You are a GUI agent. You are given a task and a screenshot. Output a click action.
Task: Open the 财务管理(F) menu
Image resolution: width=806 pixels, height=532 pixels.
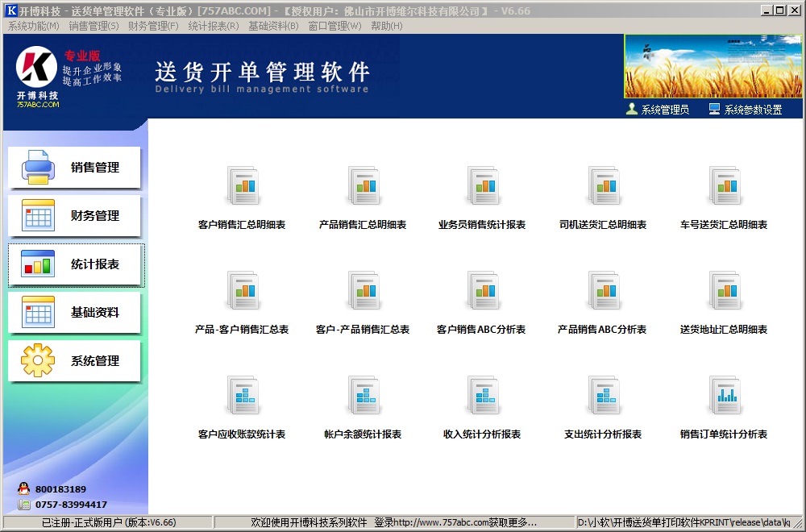pos(153,26)
